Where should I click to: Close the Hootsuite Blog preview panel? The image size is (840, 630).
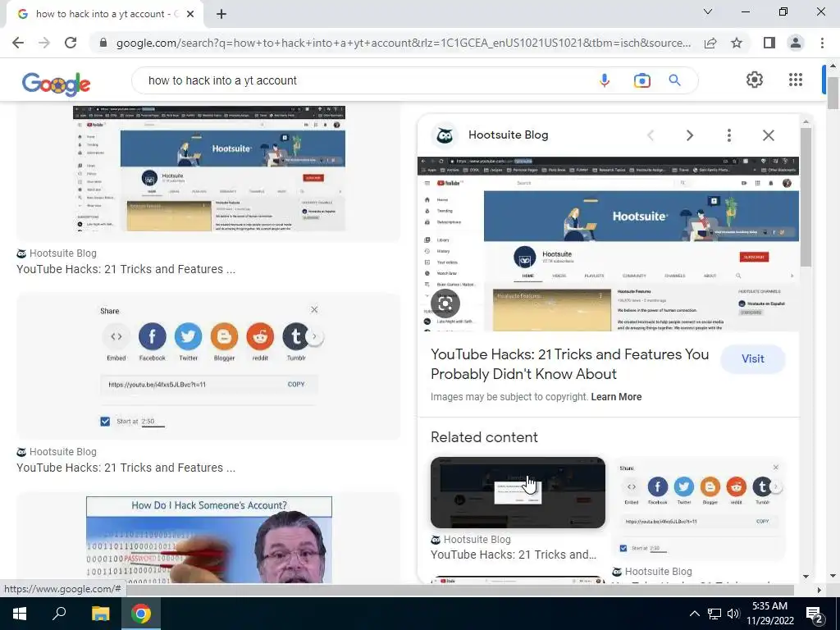[x=768, y=135]
